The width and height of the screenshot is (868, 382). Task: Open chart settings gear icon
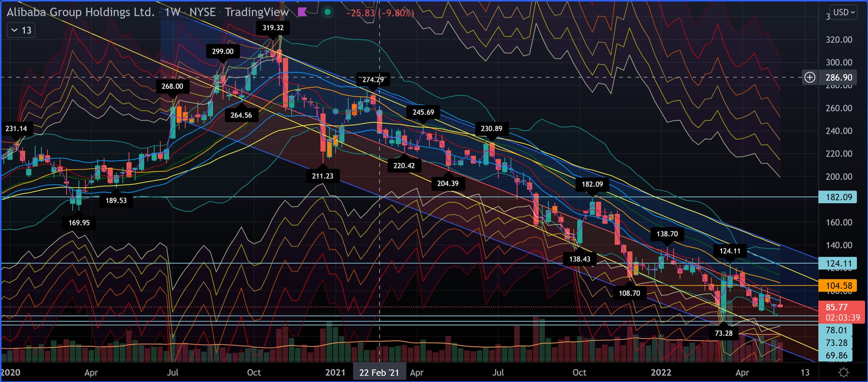click(843, 372)
